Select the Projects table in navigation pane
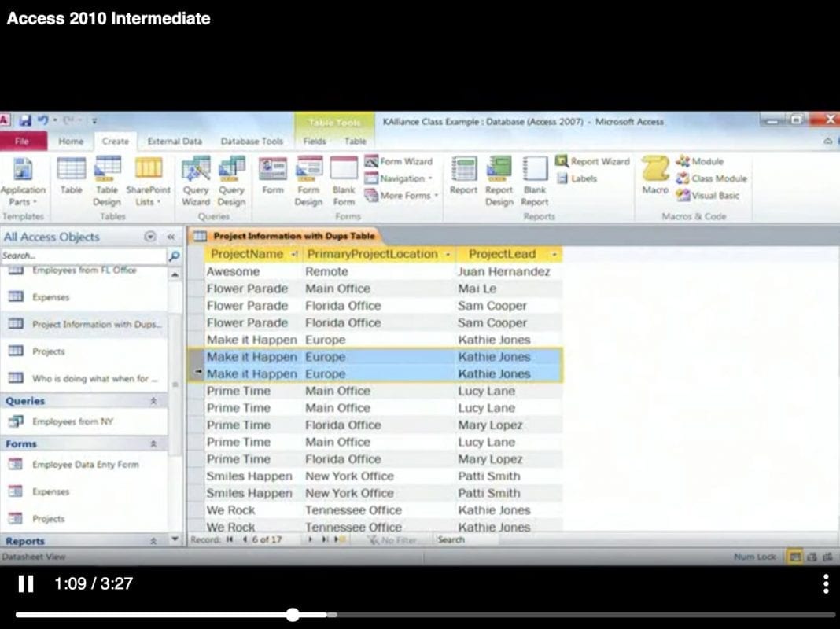 [x=84, y=351]
